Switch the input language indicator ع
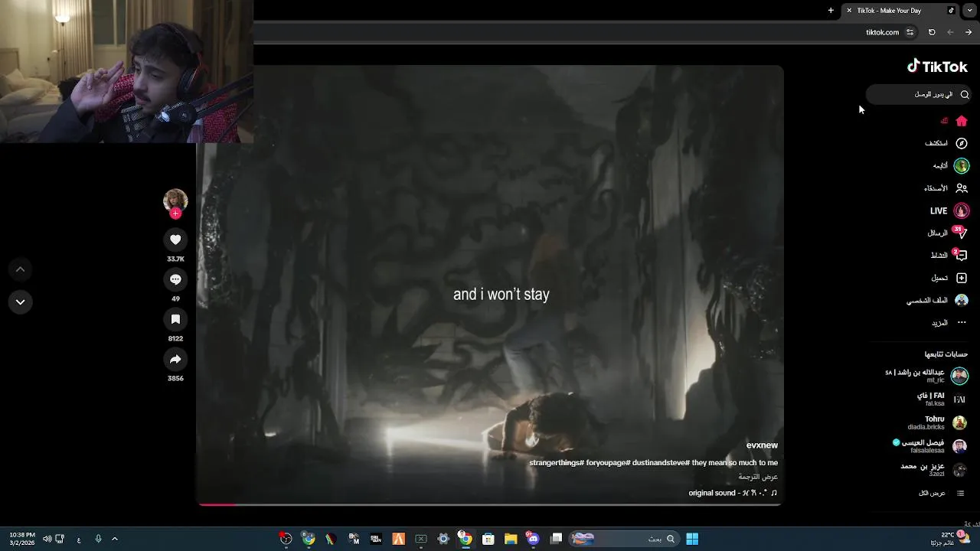The height and width of the screenshot is (551, 980). tap(78, 540)
